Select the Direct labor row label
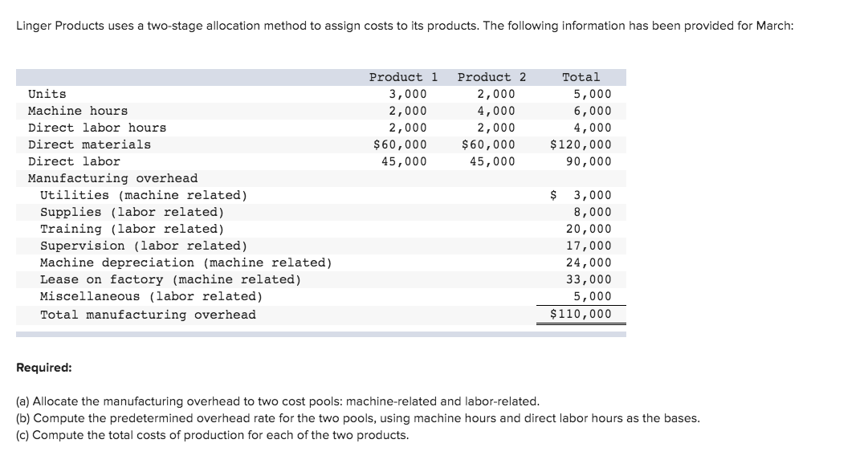 pyautogui.click(x=72, y=161)
